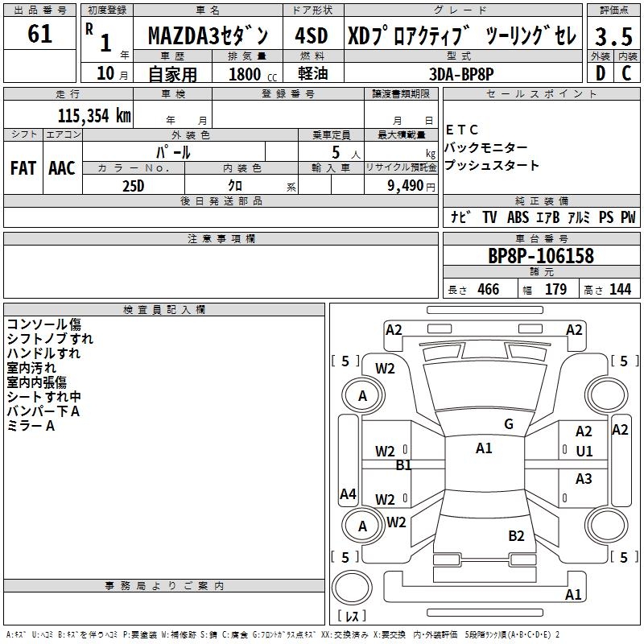Click the G windshield chip mark
This screenshot has height=644, width=644.
point(509,424)
